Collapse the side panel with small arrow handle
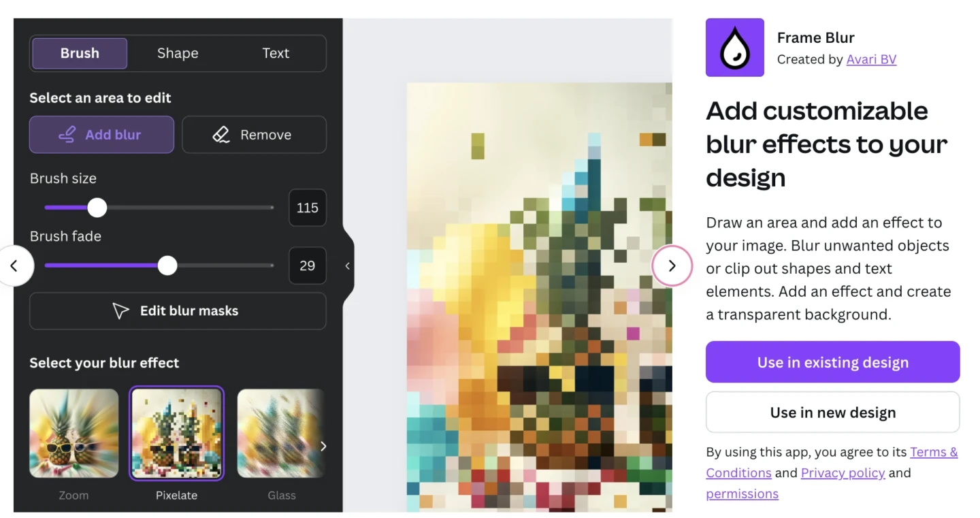Viewport: 980px width, 518px height. (348, 266)
